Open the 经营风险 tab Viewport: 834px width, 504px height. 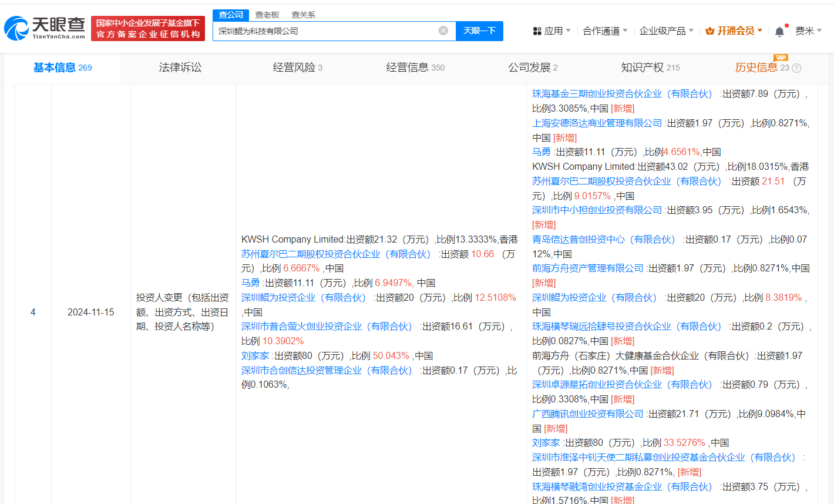click(297, 68)
